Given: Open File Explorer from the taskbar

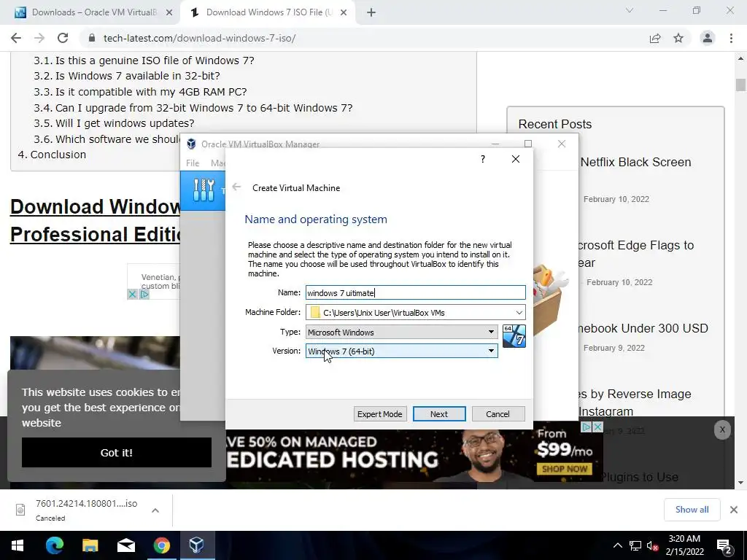Looking at the screenshot, I should point(90,545).
